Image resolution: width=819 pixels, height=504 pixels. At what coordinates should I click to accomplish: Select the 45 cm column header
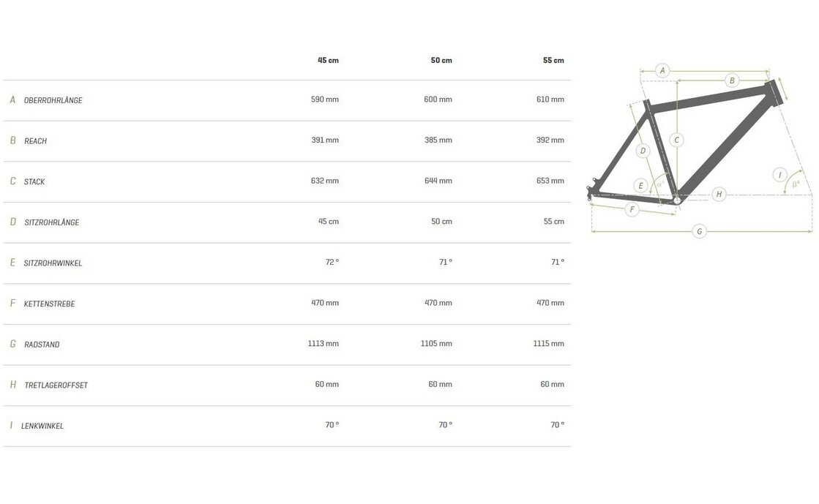tap(328, 60)
